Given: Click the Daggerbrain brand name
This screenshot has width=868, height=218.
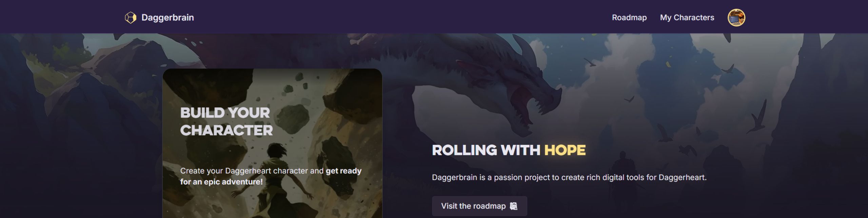Looking at the screenshot, I should pos(167,18).
